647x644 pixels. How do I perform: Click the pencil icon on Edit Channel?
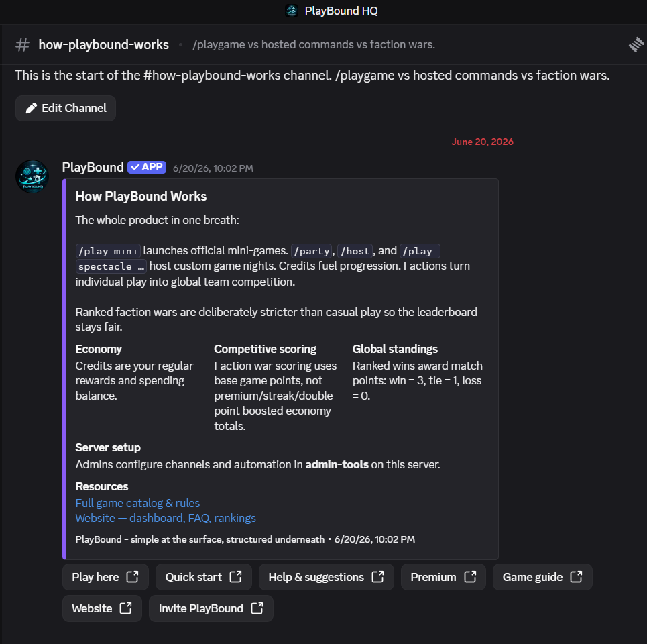32,108
